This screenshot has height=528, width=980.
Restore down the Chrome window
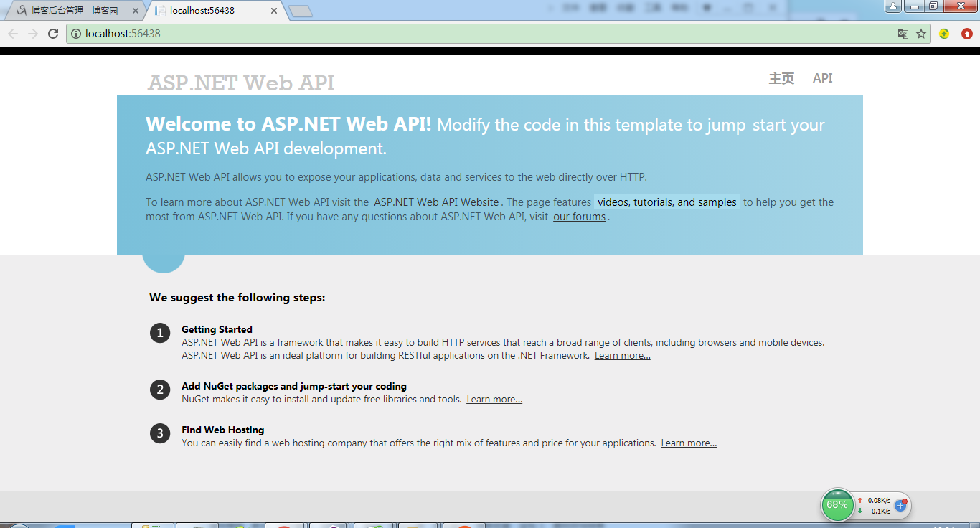(933, 6)
